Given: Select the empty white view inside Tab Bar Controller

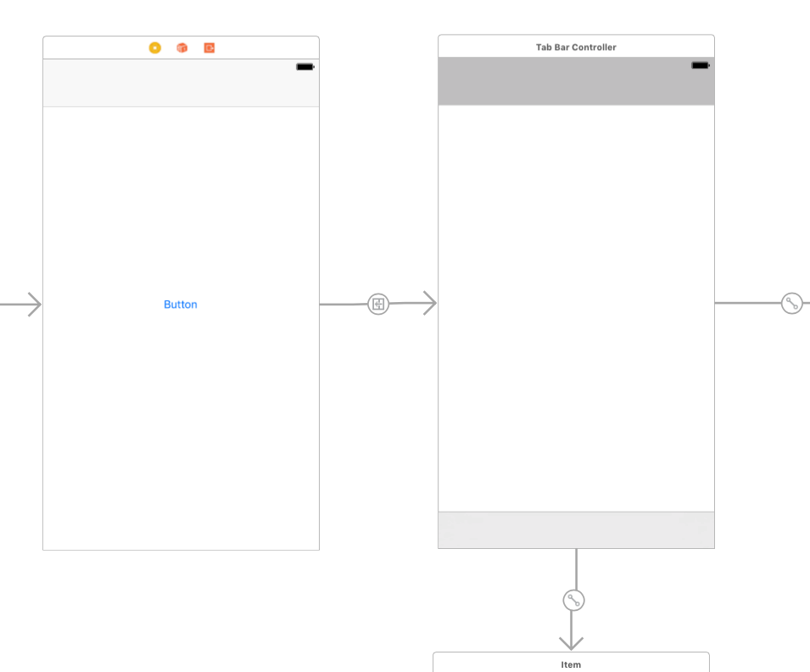Looking at the screenshot, I should point(576,305).
